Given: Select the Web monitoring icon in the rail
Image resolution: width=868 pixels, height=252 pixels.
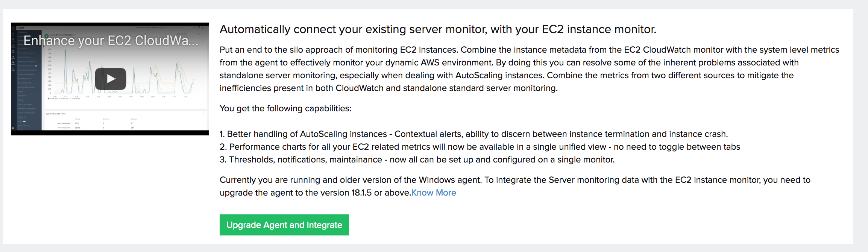Looking at the screenshot, I should tap(13, 33).
